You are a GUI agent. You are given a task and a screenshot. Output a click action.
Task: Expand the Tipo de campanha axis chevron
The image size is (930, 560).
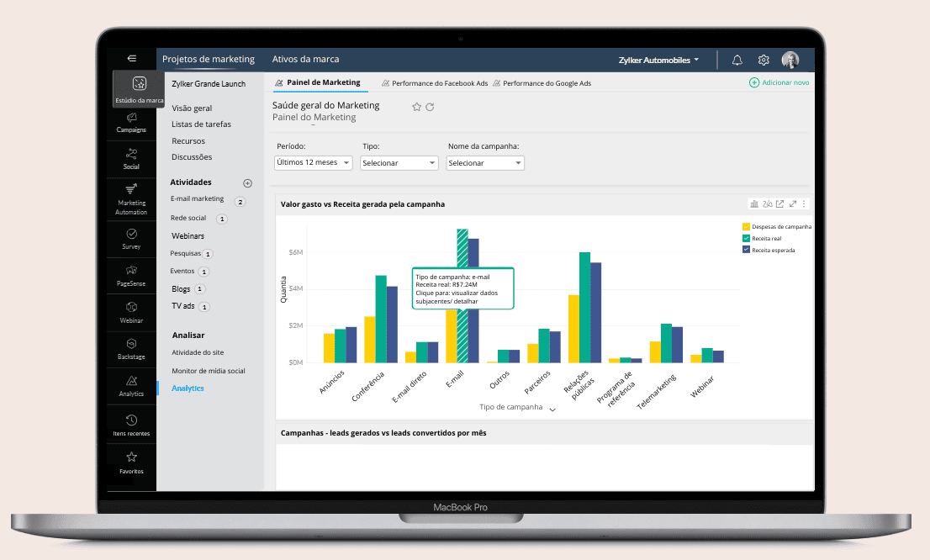pyautogui.click(x=552, y=409)
